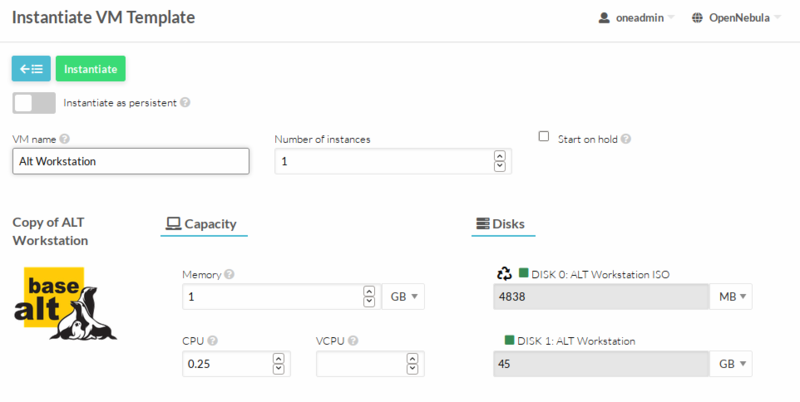800x402 pixels.
Task: Select the Capacity section header
Action: point(204,224)
